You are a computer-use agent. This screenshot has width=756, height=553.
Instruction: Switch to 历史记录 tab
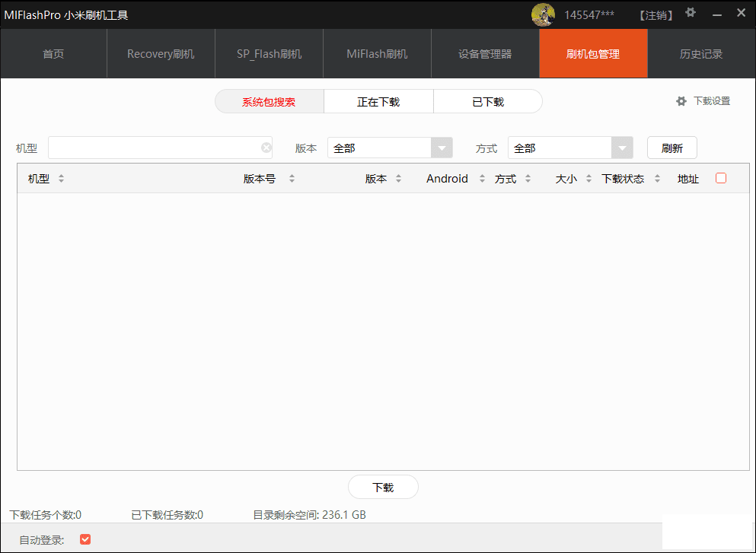[x=701, y=53]
